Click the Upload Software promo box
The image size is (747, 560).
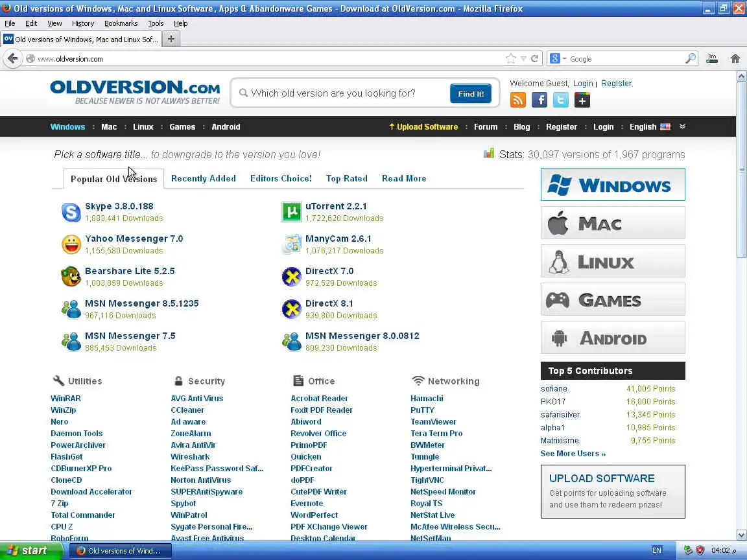click(x=613, y=491)
